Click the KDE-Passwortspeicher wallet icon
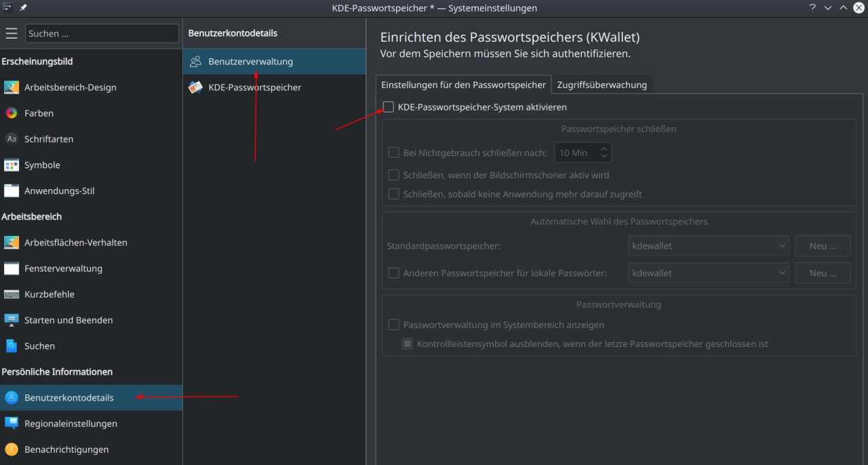The width and height of the screenshot is (868, 465). 195,87
